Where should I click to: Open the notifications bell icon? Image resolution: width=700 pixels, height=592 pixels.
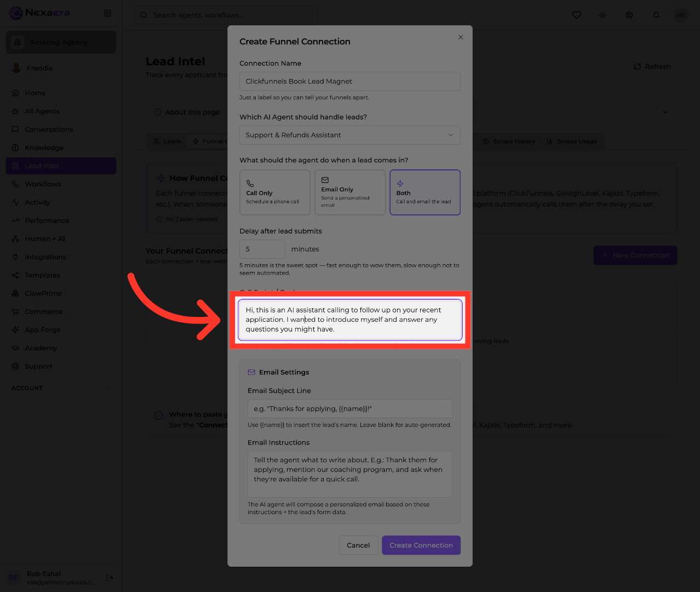656,15
